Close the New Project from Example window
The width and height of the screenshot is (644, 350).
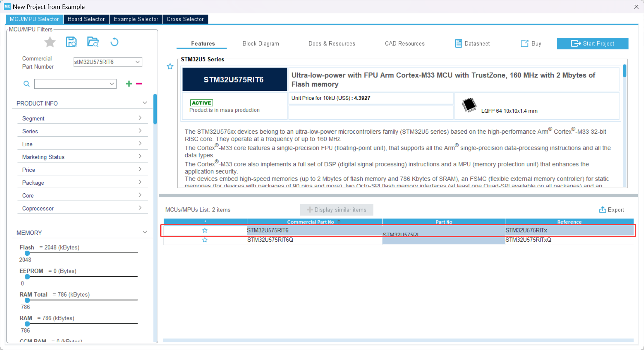(x=636, y=7)
